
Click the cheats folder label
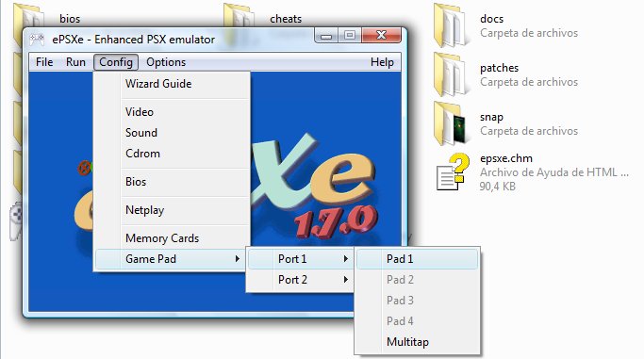point(286,19)
